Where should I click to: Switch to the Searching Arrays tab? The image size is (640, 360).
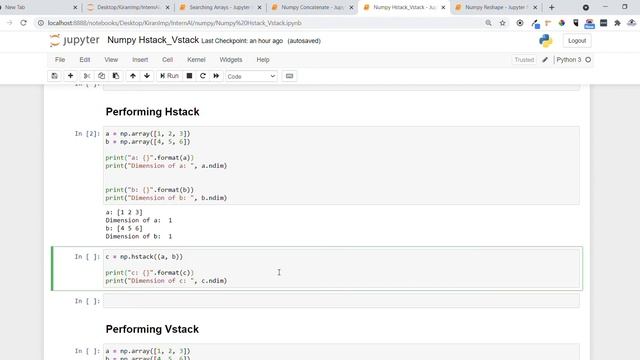coord(220,7)
